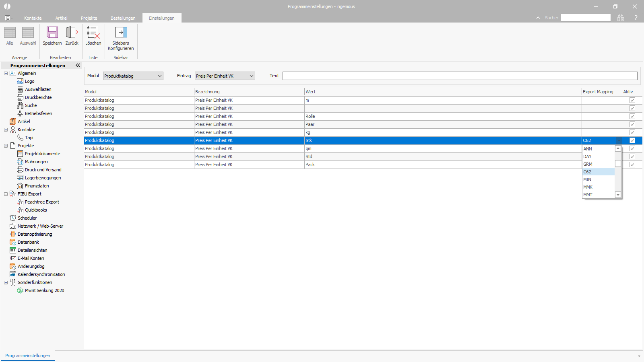Image resolution: width=644 pixels, height=362 pixels.
Task: Open the Suche settings node
Action: [x=31, y=105]
